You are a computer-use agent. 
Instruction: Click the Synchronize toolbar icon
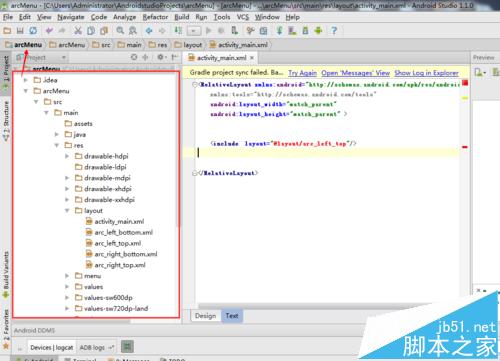[33, 31]
